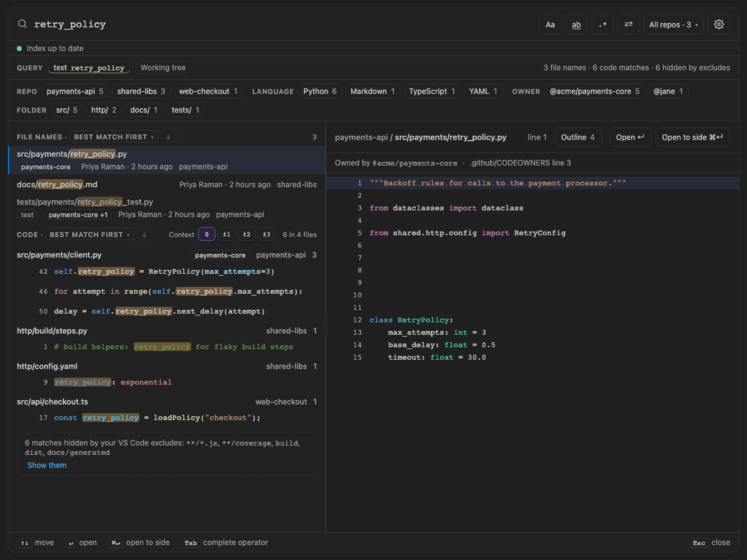Open Code sort Best match first dropdown
Viewport: 747px width, 560px height.
(x=90, y=235)
